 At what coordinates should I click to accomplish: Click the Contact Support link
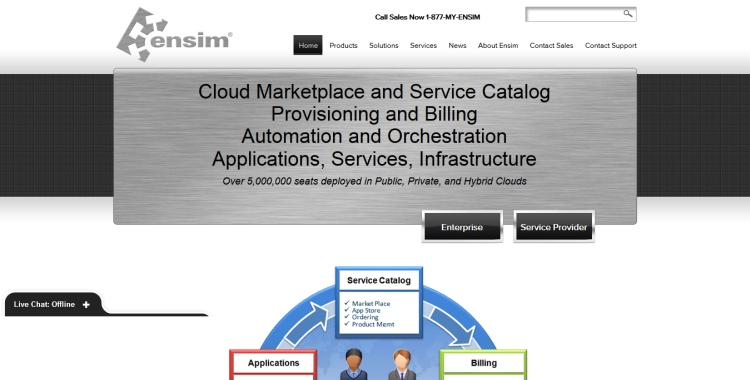click(611, 45)
